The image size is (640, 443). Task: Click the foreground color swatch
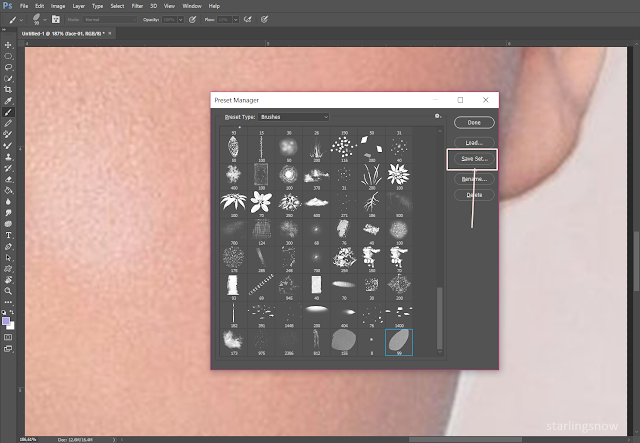tap(6, 321)
